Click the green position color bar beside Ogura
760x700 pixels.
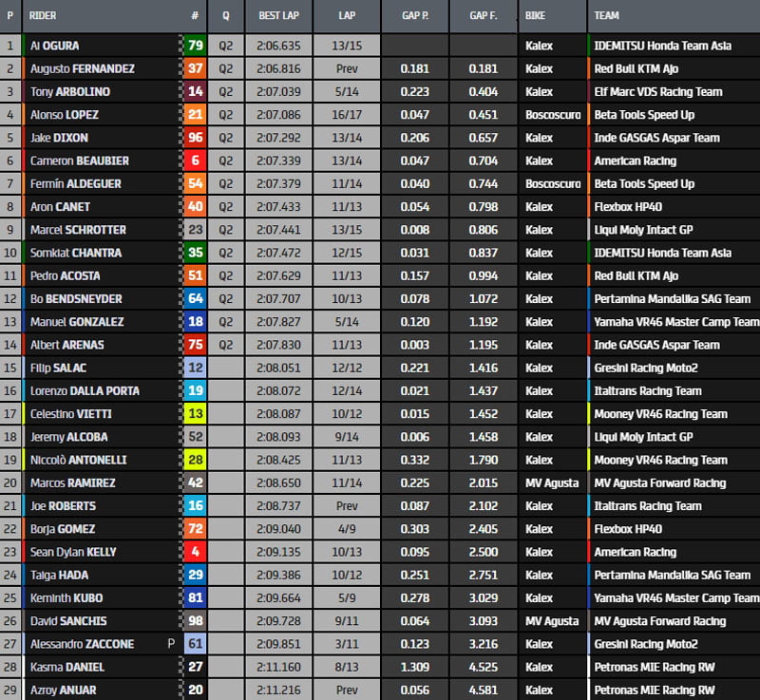point(22,46)
